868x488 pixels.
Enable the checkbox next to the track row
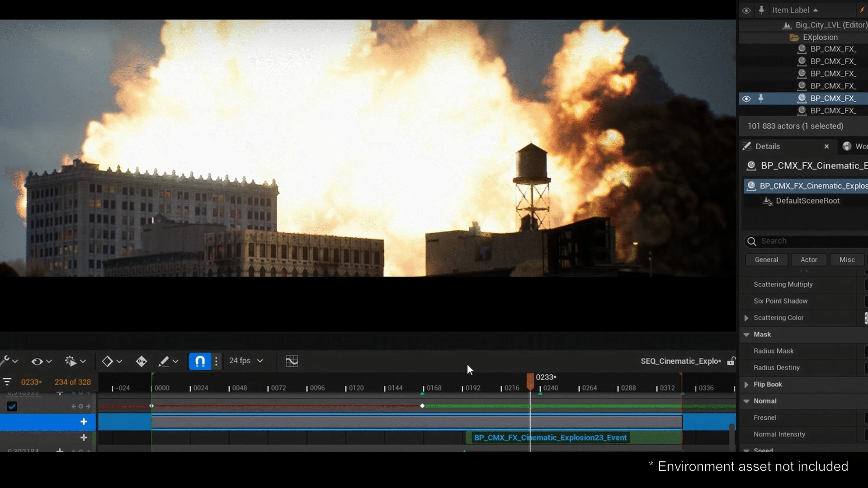[x=12, y=406]
